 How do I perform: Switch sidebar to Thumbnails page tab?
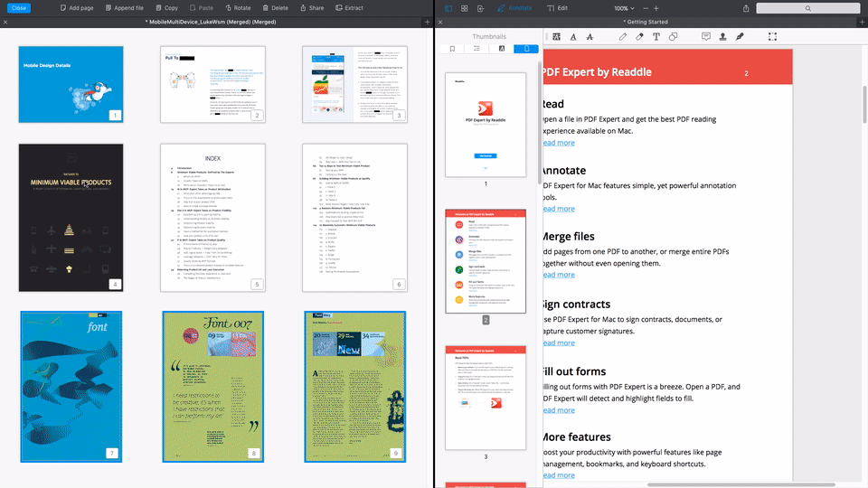pyautogui.click(x=526, y=49)
